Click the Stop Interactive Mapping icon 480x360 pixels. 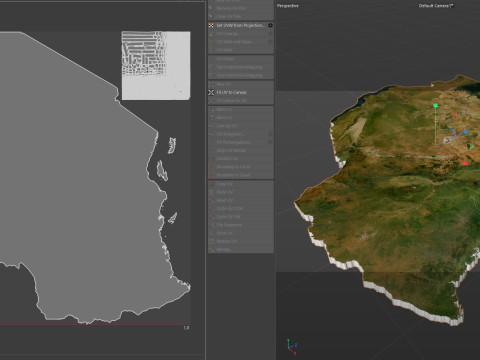click(211, 75)
